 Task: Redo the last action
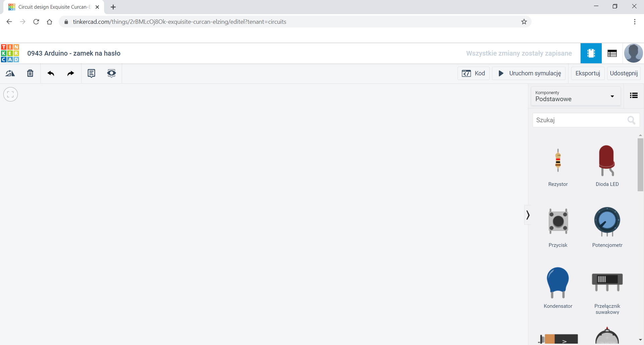pos(71,73)
